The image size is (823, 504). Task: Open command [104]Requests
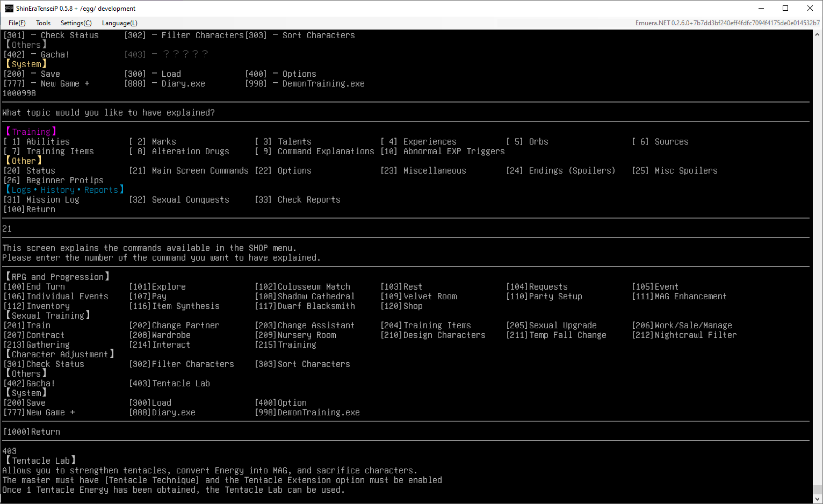[x=537, y=287]
